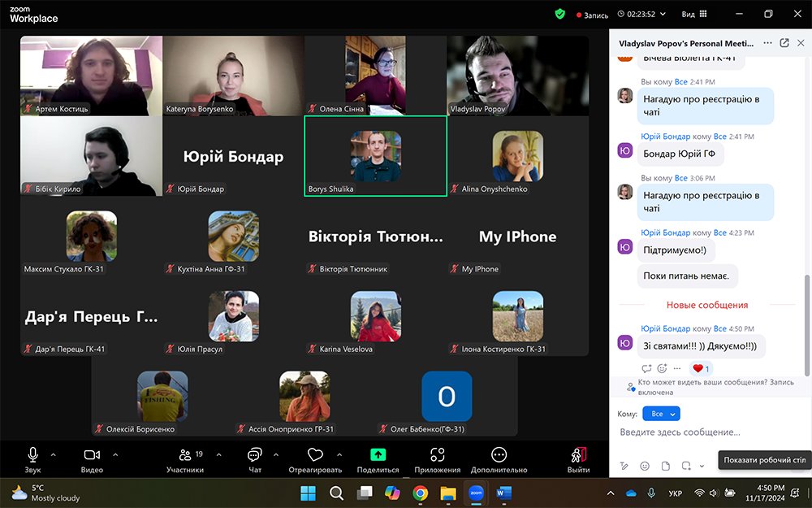Screen dimensions: 812x508
Task: Pop out the chat panel window
Action: (784, 43)
